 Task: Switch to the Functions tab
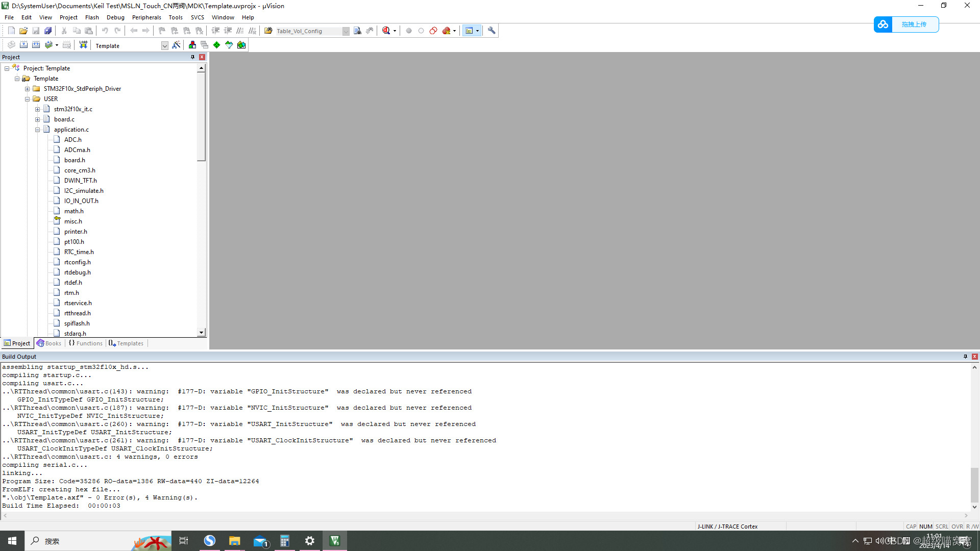86,343
